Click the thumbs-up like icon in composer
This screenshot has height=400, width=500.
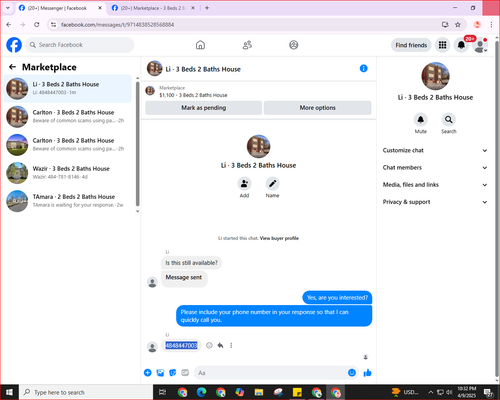pos(367,373)
